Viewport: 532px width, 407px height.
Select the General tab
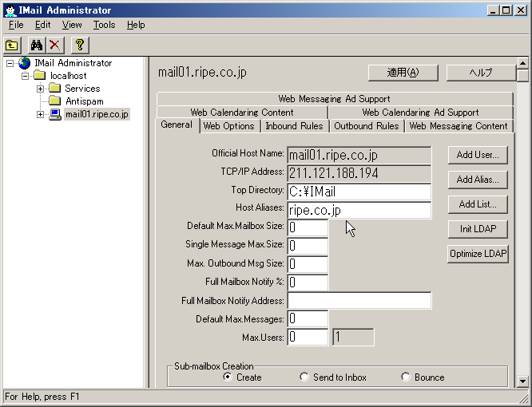[x=177, y=124]
